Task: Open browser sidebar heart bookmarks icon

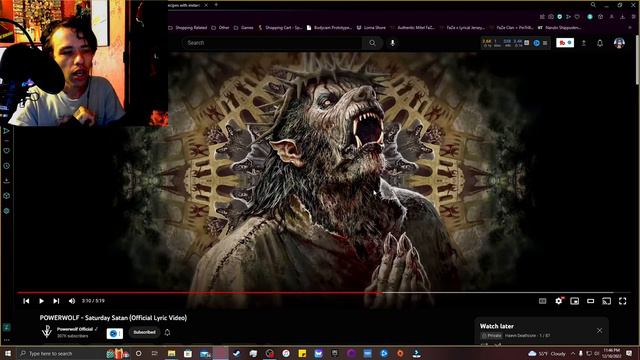Action: (x=7, y=151)
